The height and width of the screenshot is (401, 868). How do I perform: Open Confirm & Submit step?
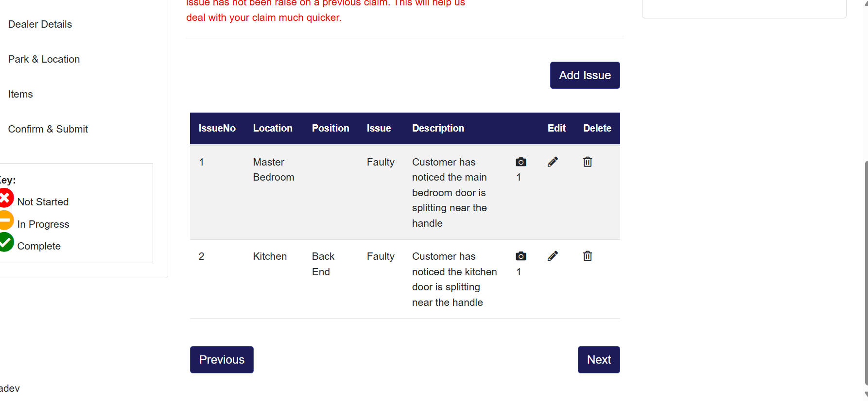[48, 129]
